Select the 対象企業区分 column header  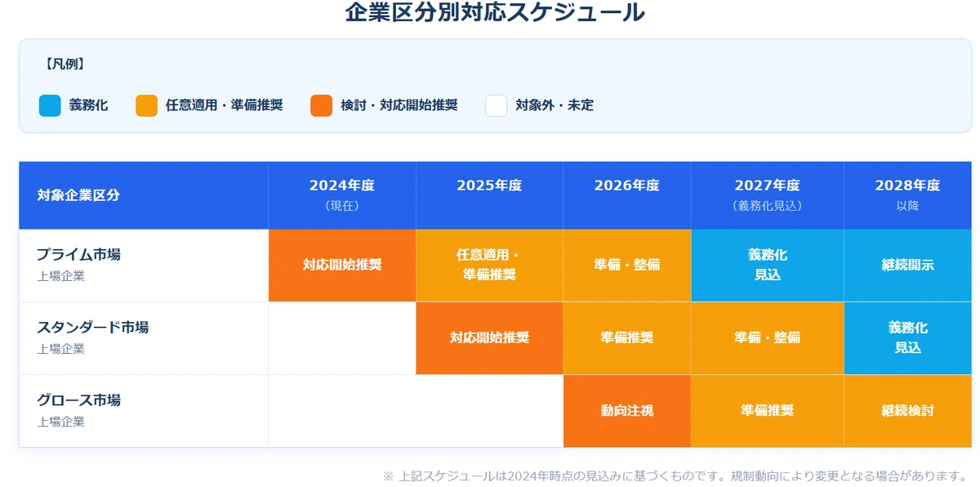click(x=144, y=195)
